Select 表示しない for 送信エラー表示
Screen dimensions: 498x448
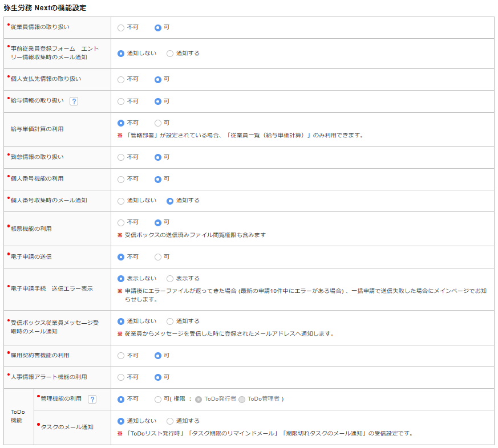coord(121,279)
